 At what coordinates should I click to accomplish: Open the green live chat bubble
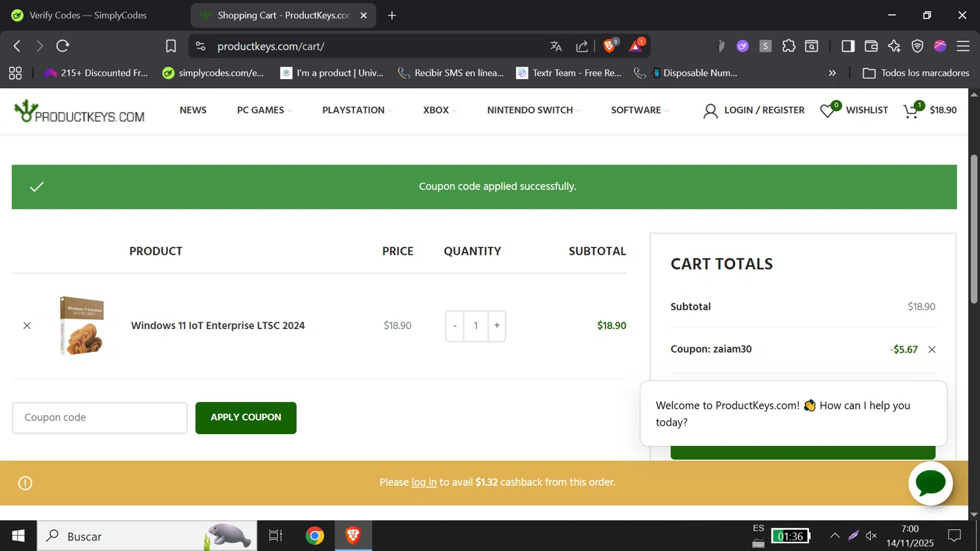(x=930, y=483)
